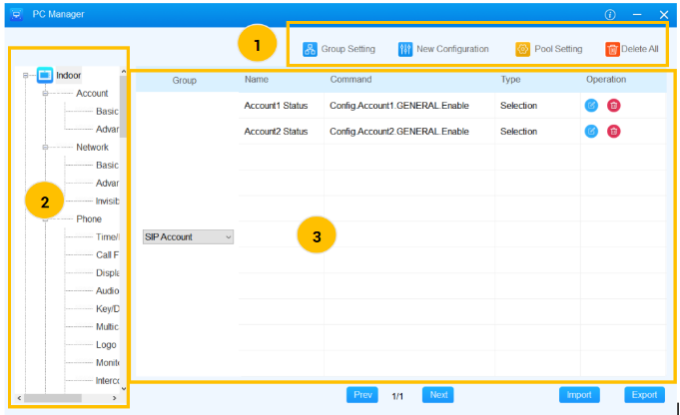The image size is (680, 415).
Task: Collapse the Network tree node
Action: coord(45,147)
